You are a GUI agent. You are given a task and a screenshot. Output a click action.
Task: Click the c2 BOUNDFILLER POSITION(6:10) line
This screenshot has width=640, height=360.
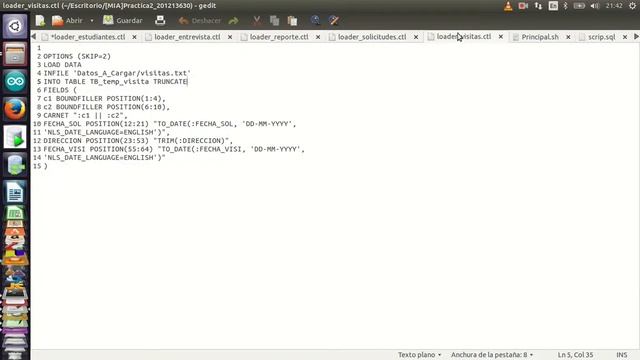click(107, 107)
